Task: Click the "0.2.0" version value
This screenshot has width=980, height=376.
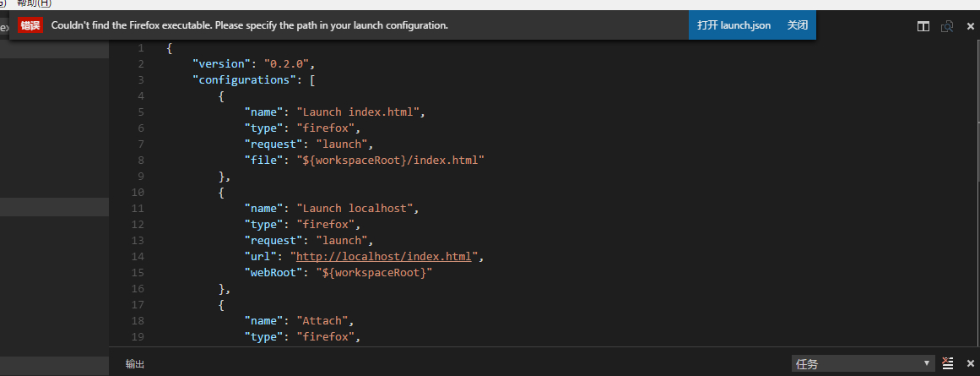Action: click(290, 63)
